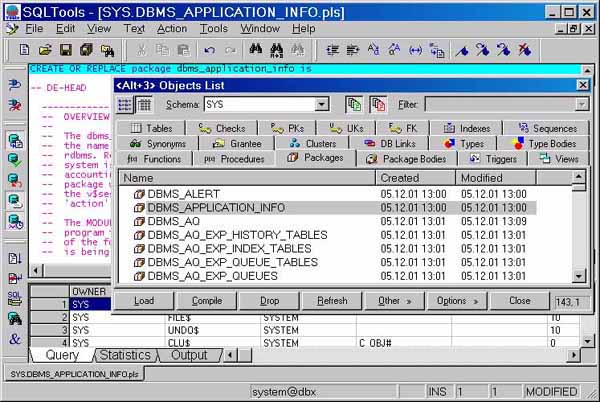Click the ampersand icon in left sidebar

coord(14,339)
